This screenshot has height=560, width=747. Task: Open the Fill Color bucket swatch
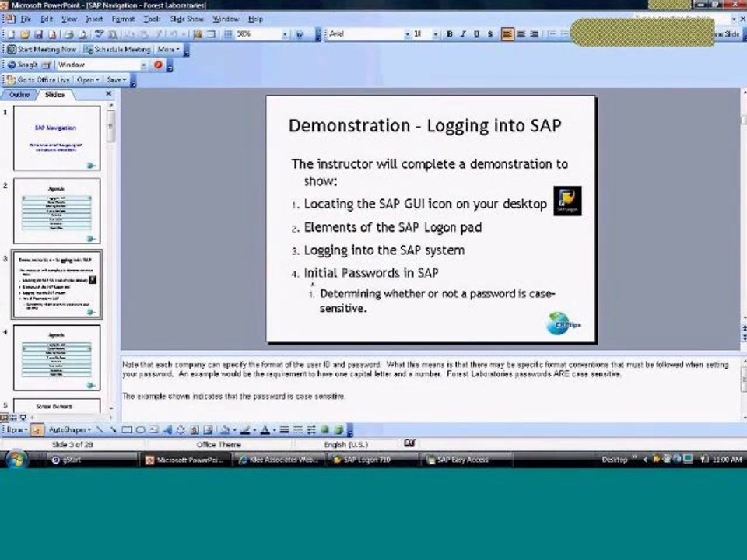pyautogui.click(x=225, y=430)
